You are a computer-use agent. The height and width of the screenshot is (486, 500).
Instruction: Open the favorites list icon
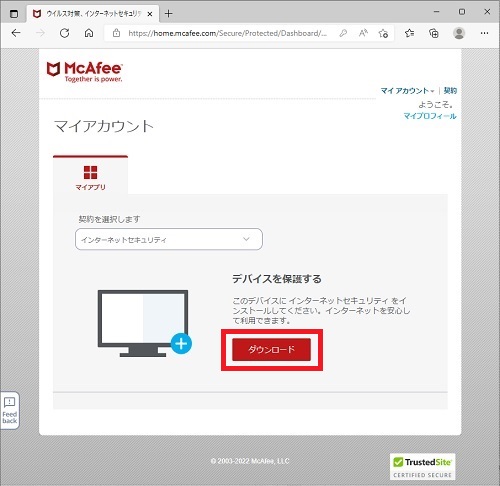pyautogui.click(x=409, y=33)
